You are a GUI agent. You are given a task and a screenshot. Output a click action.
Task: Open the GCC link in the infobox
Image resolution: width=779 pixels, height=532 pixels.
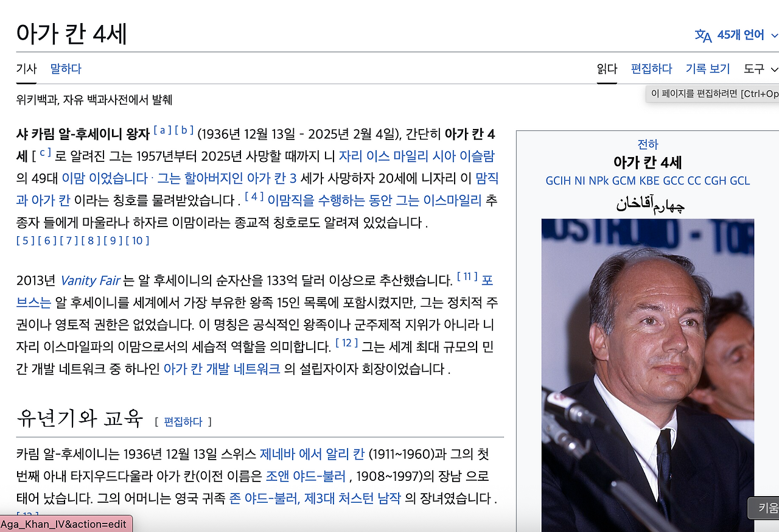pyautogui.click(x=674, y=181)
